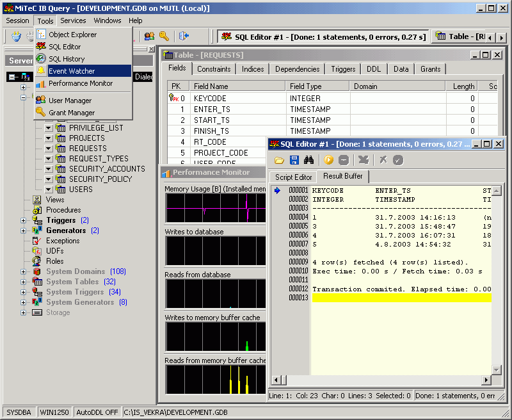Select the Procedures node in tree
Image resolution: width=512 pixels, height=420 pixels.
pos(63,210)
